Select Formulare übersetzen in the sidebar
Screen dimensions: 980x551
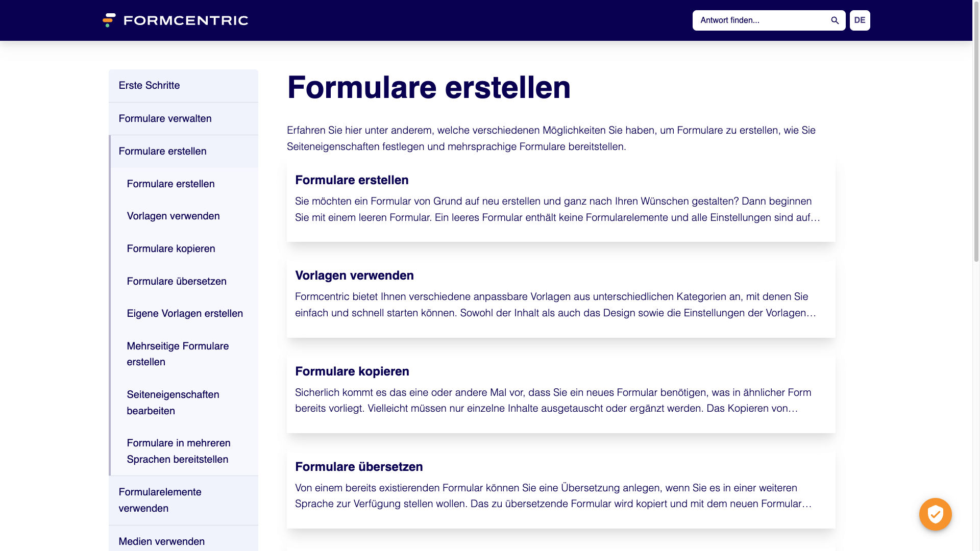(177, 281)
